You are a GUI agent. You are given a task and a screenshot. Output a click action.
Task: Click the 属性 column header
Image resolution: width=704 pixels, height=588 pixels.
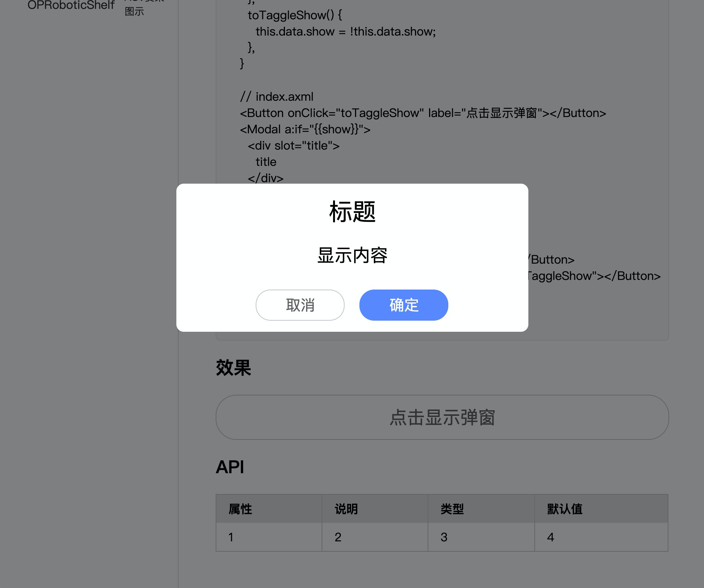coord(269,509)
